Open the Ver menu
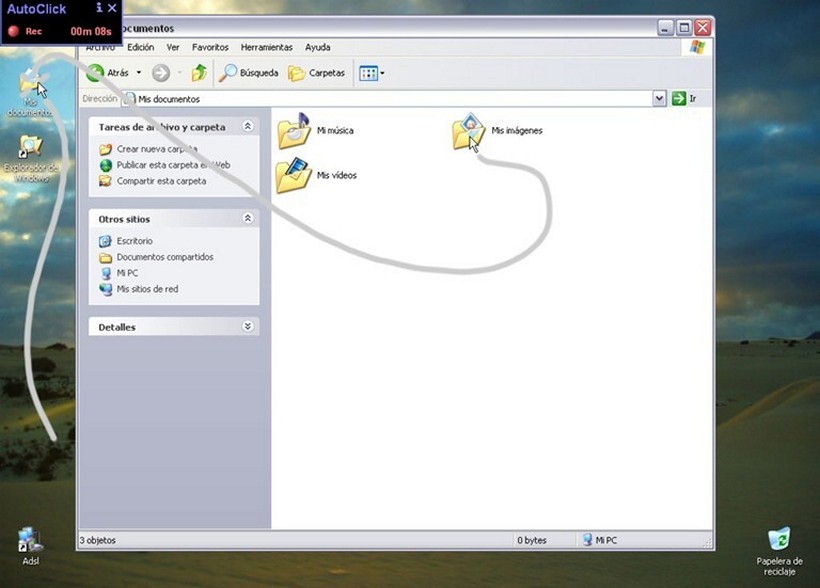Image resolution: width=820 pixels, height=588 pixels. tap(173, 47)
